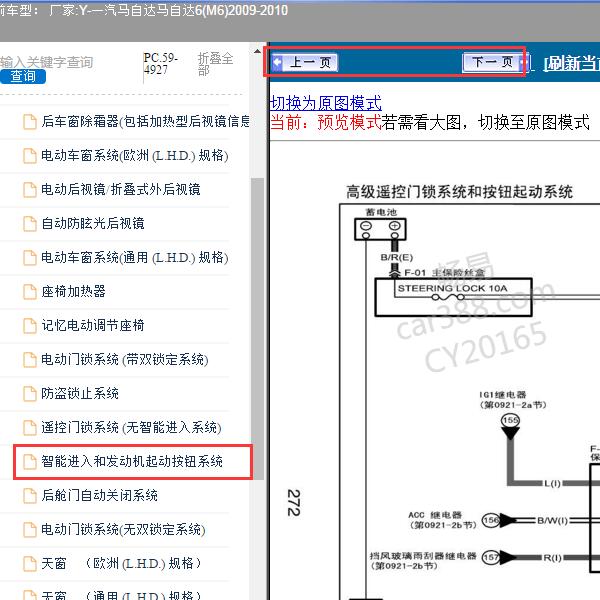Viewport: 600px width, 600px height.
Task: Click the list scrollbar up arrow
Action: (x=258, y=51)
